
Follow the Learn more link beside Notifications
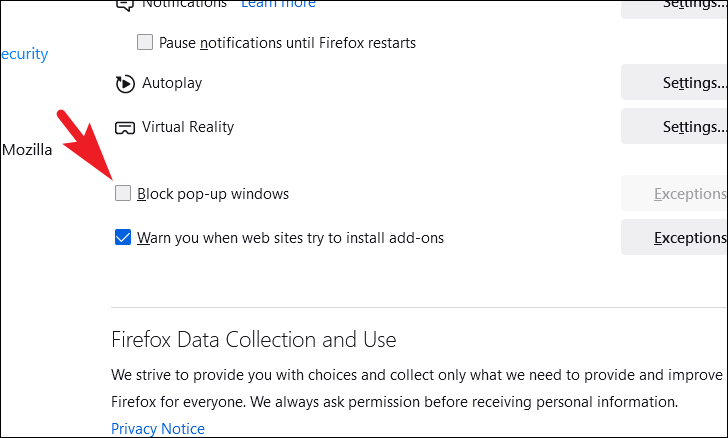coord(278,4)
